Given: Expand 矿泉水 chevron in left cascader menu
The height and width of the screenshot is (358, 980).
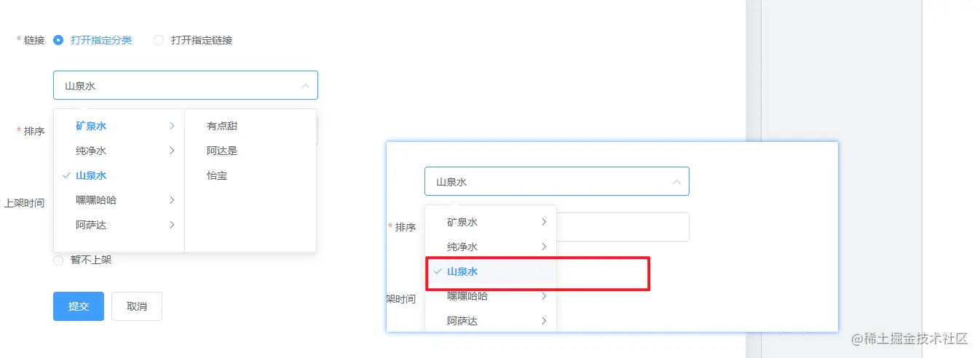Looking at the screenshot, I should click(x=172, y=126).
